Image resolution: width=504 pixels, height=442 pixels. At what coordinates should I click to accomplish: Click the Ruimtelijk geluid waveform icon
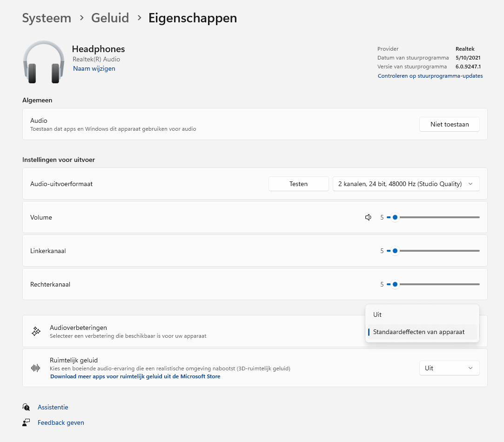tap(36, 368)
